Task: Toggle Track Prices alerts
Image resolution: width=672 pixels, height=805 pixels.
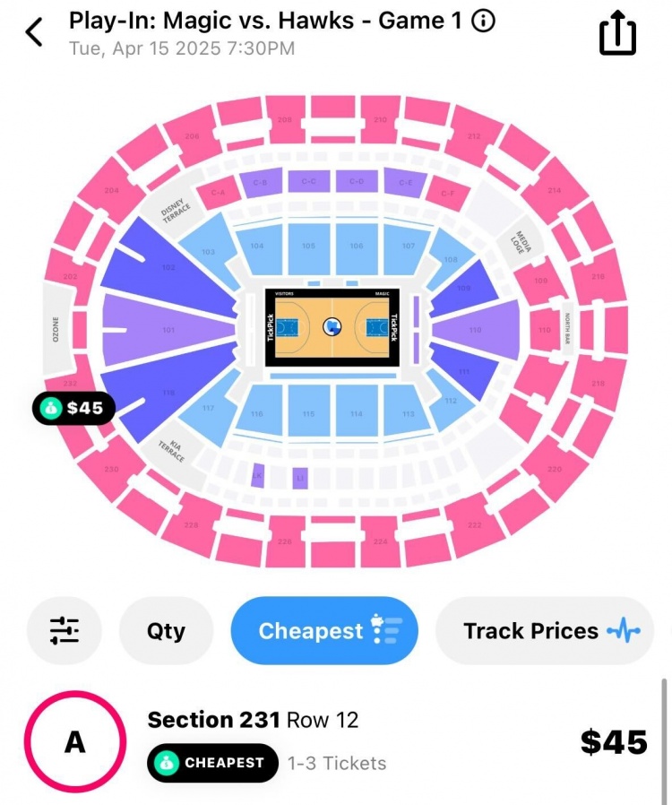Action: (x=545, y=630)
